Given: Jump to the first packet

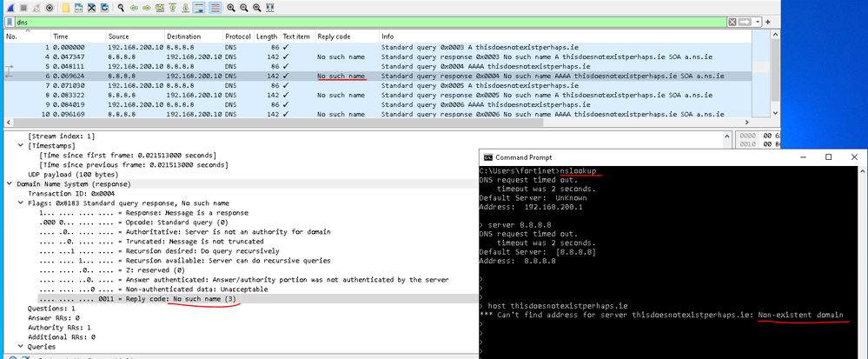Looking at the screenshot, I should tap(172, 8).
